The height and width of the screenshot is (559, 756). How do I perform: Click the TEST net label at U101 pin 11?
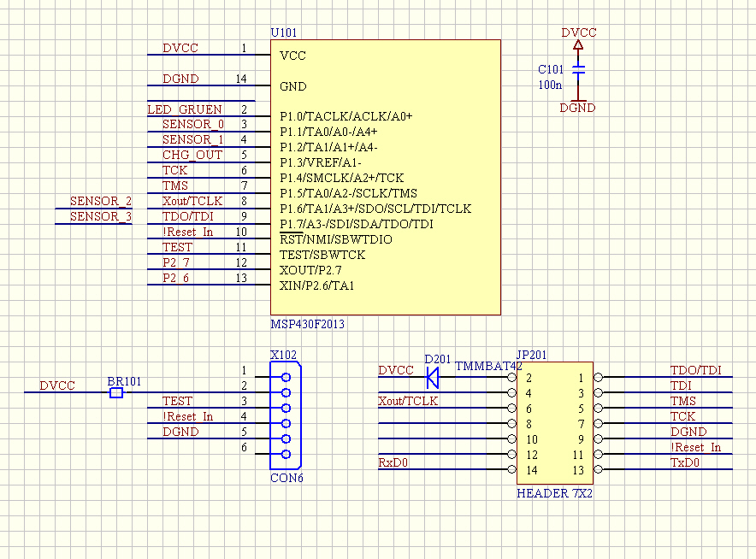pyautogui.click(x=177, y=247)
